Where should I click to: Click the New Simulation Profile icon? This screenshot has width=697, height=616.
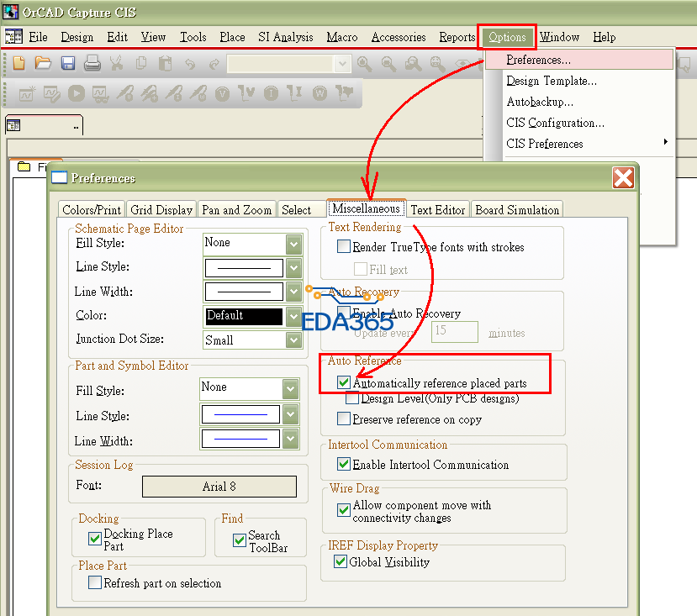[x=27, y=93]
